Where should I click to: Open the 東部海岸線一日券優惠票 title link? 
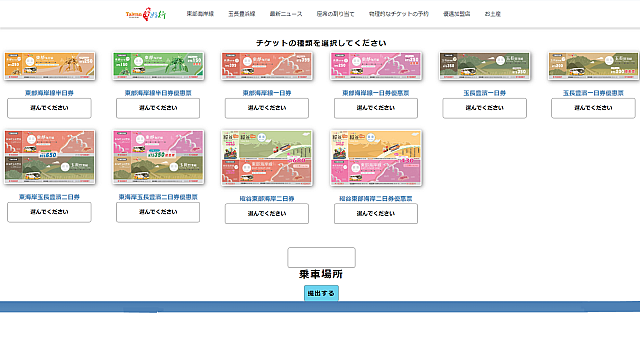pos(376,93)
